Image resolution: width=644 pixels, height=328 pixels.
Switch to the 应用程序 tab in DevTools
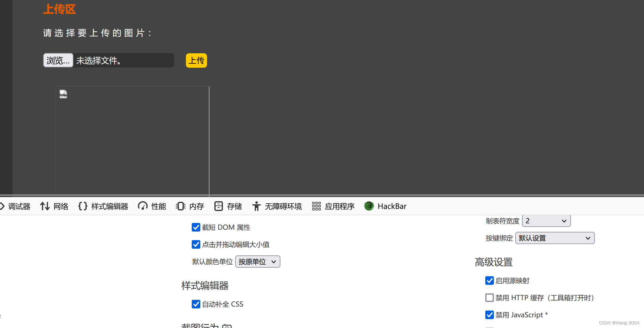339,206
